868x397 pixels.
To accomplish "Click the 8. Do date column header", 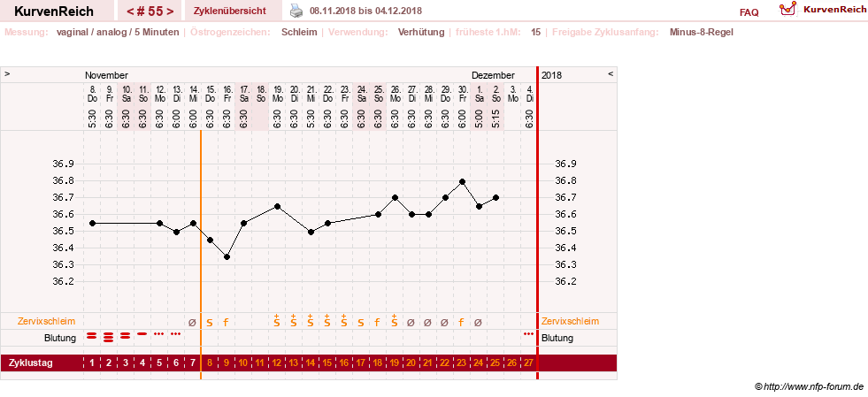I will (92, 94).
